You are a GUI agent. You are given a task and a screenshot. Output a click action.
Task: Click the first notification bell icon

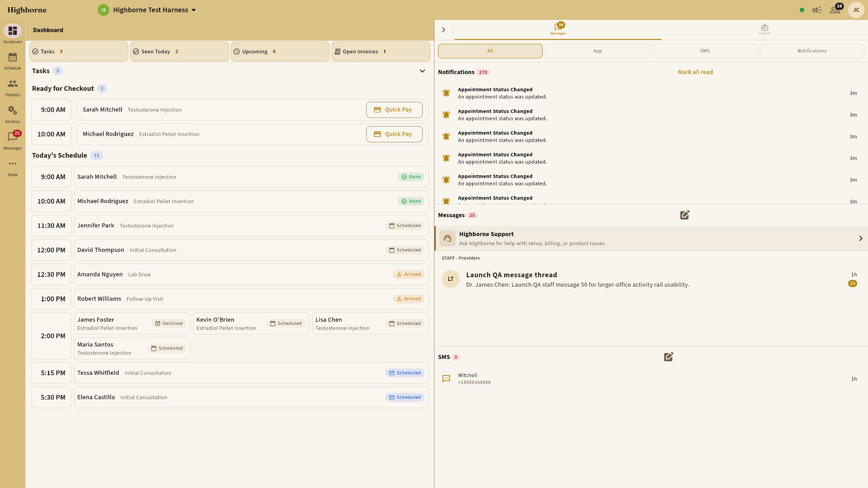(446, 93)
